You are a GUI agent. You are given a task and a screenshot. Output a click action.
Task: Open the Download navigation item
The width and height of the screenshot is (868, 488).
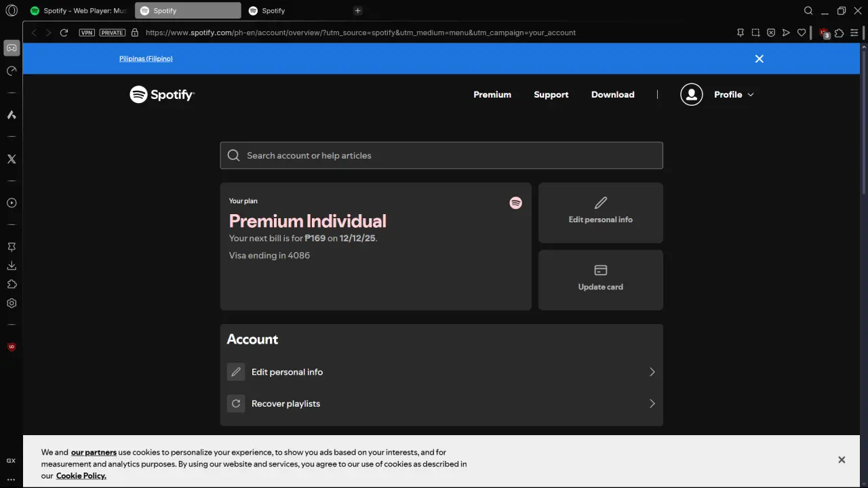[x=613, y=95]
